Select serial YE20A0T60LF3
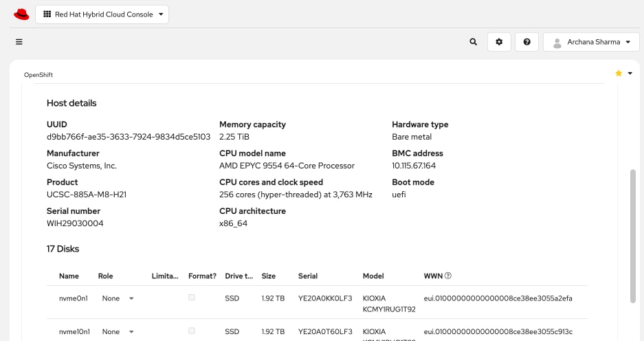Screen dimensions: 644x341 pyautogui.click(x=325, y=331)
